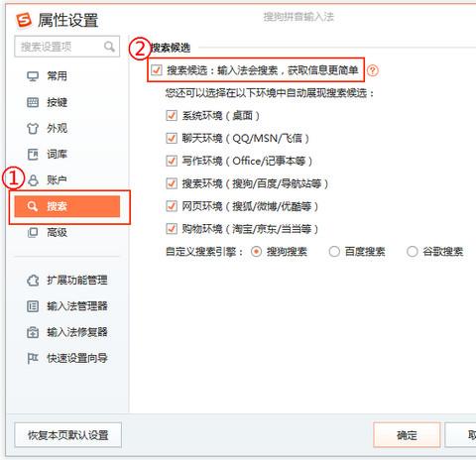Uncheck 系统环境（桌面）checkbox

172,116
